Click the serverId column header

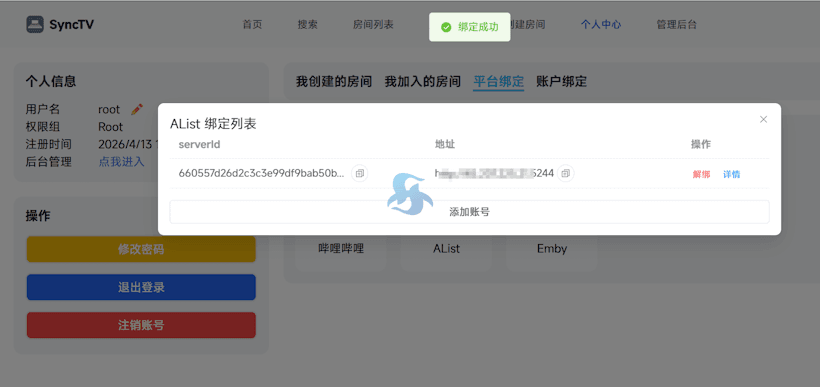pos(199,144)
